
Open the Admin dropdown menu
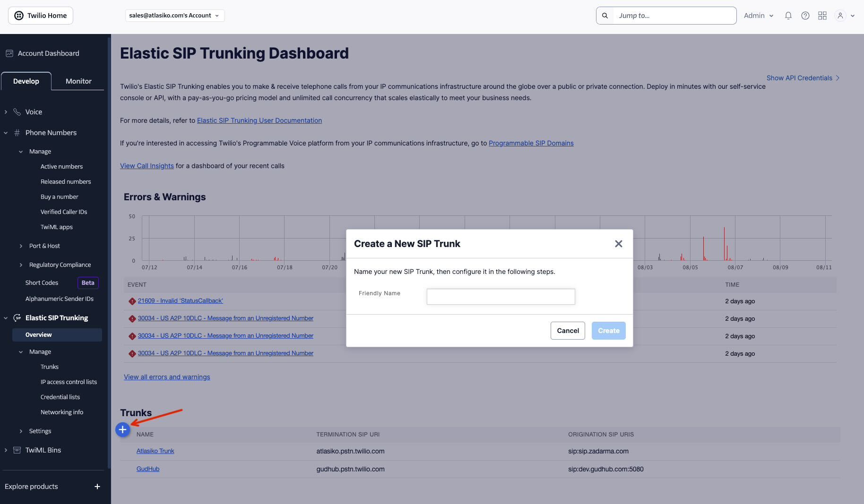(759, 16)
